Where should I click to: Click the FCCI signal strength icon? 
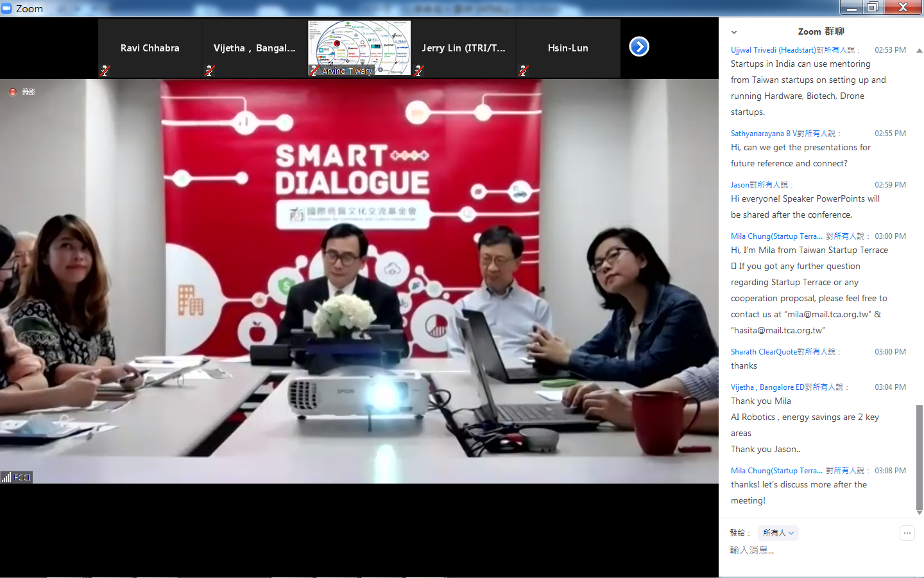point(6,477)
